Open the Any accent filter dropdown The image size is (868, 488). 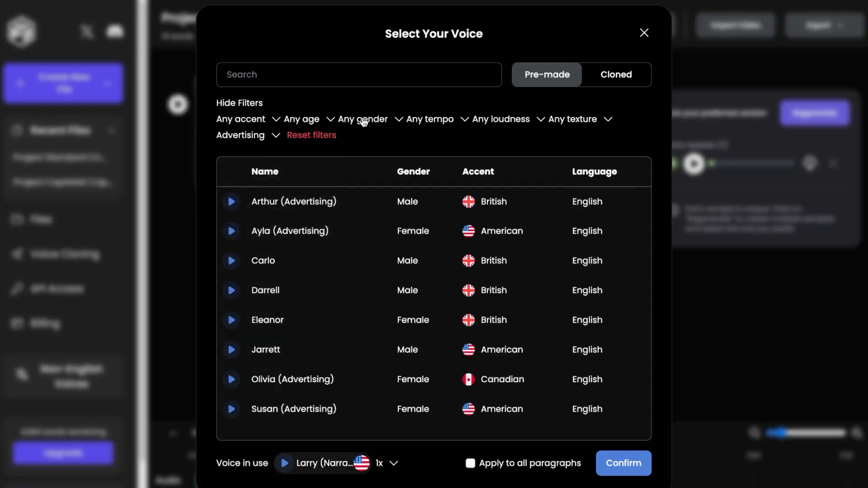coord(248,119)
